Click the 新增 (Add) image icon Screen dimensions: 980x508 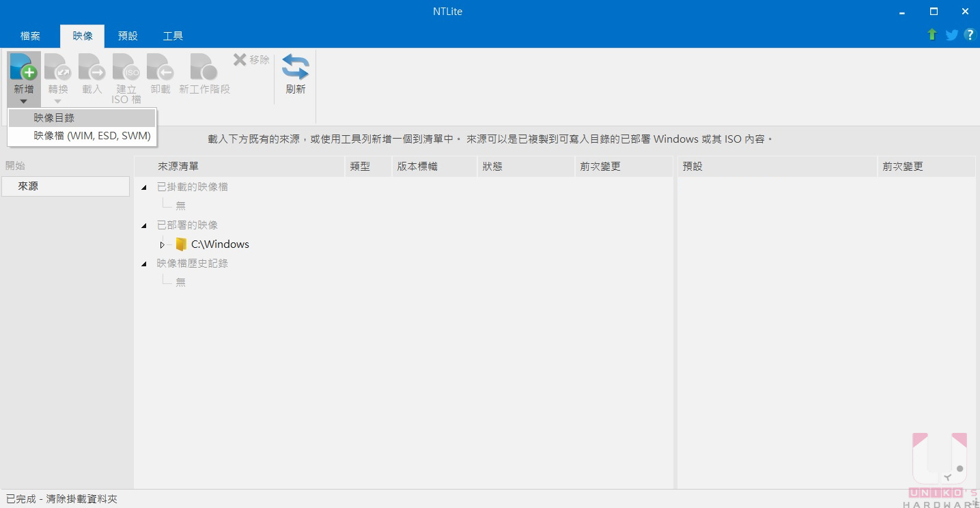23,67
